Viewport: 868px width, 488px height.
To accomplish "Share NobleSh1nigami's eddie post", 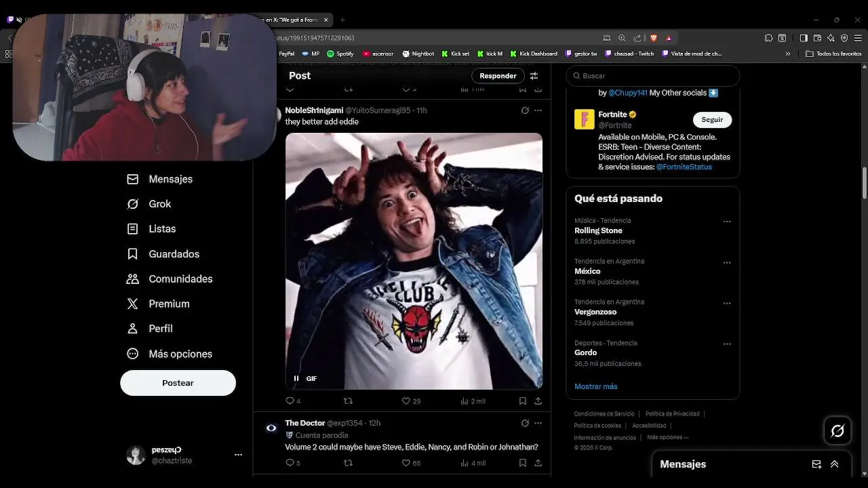I will tap(538, 401).
